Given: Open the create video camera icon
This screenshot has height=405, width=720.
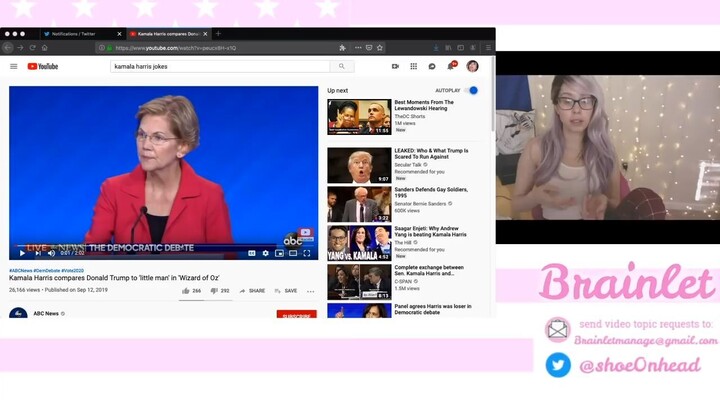Looking at the screenshot, I should [x=395, y=67].
